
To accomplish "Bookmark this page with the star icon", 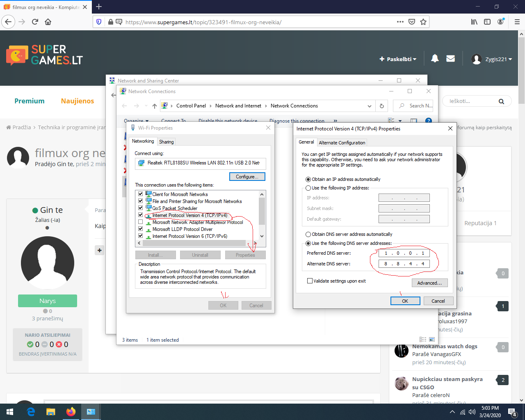I will click(423, 22).
